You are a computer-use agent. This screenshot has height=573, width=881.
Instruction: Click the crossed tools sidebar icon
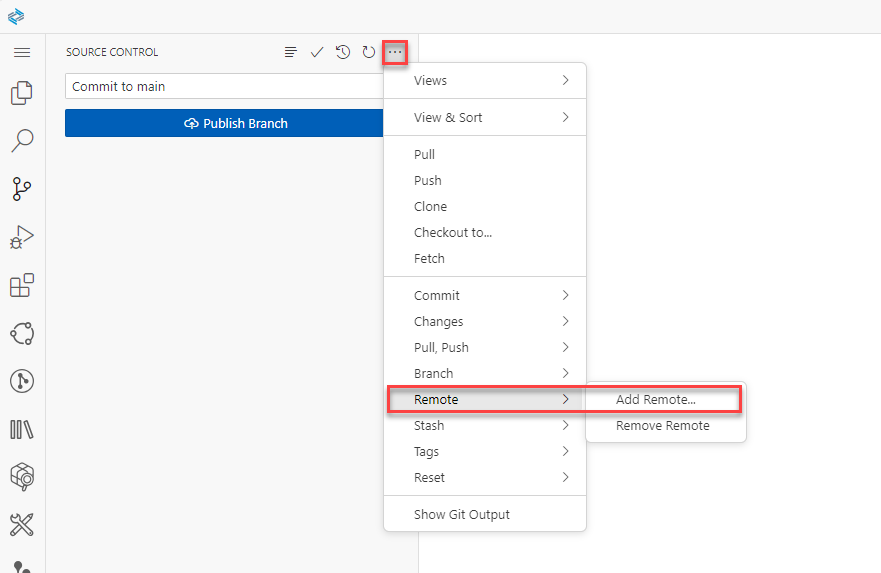pos(22,525)
